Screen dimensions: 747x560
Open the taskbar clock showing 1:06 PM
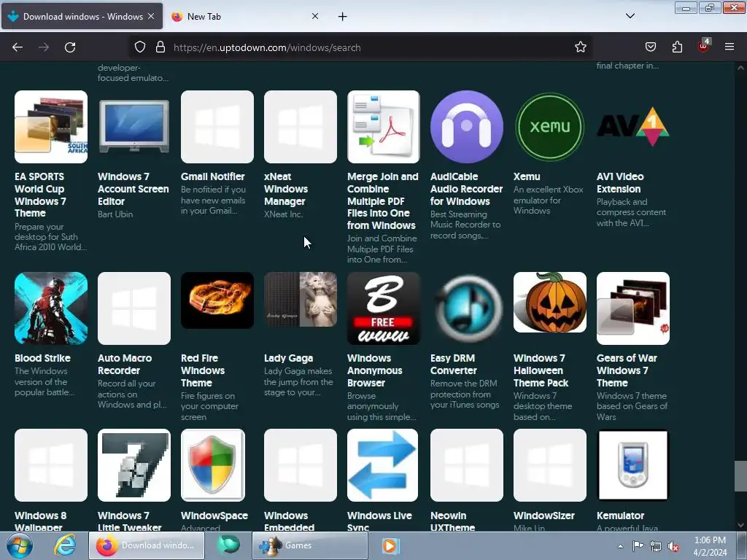click(710, 546)
